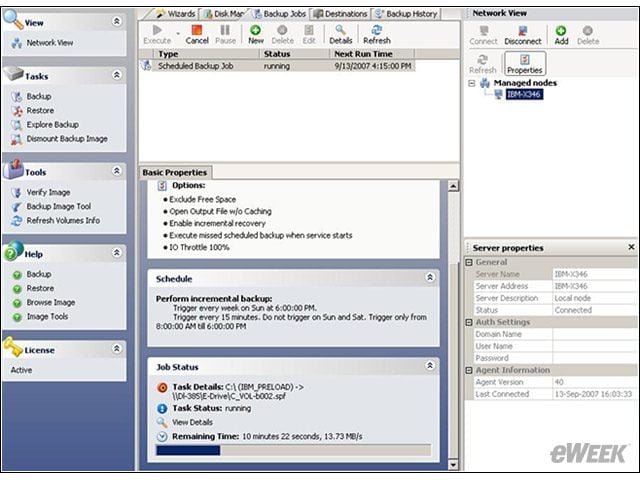
Task: Disconnect from the managed node
Action: (x=522, y=35)
